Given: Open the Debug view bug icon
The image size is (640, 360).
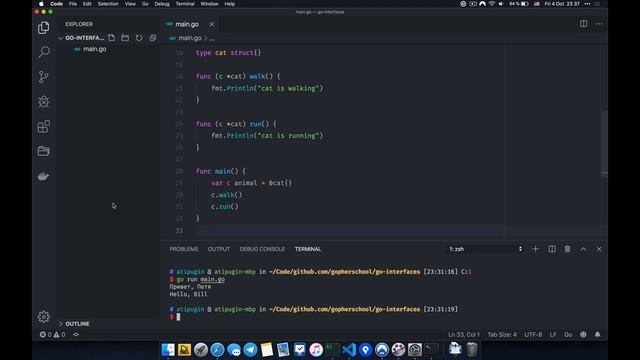Looking at the screenshot, I should [x=44, y=102].
